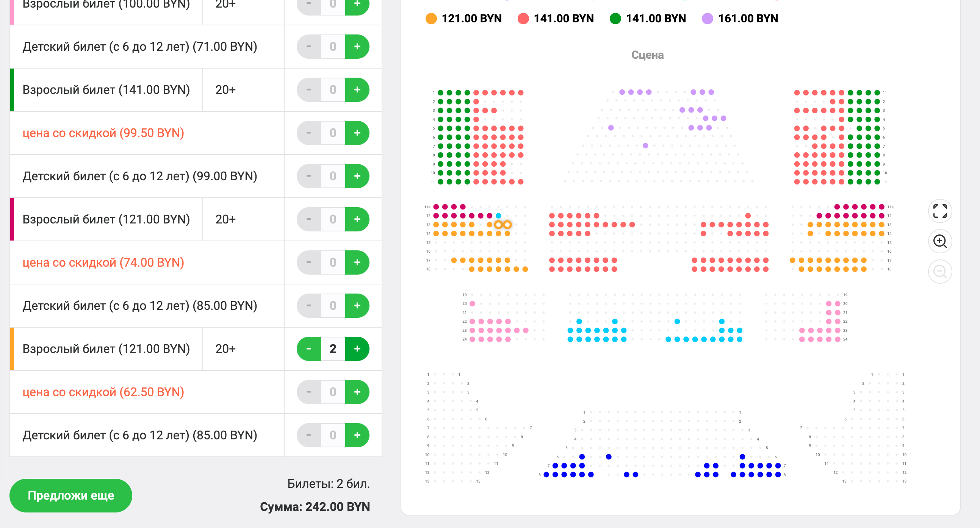Click quantity field of orange 121.00 BYN ticket
Viewport: 980px width, 528px height.
point(333,348)
